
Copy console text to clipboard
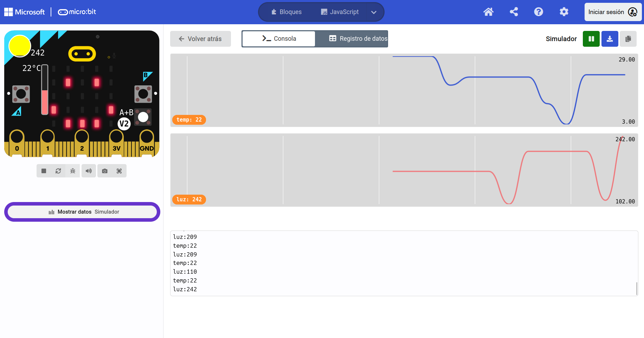[628, 39]
